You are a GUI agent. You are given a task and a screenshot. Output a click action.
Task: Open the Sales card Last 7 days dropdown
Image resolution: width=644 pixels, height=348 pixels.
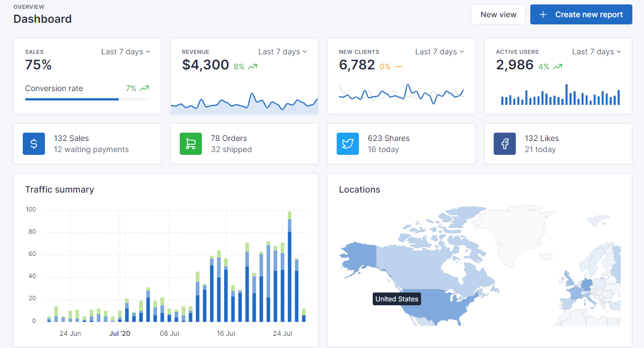click(126, 52)
